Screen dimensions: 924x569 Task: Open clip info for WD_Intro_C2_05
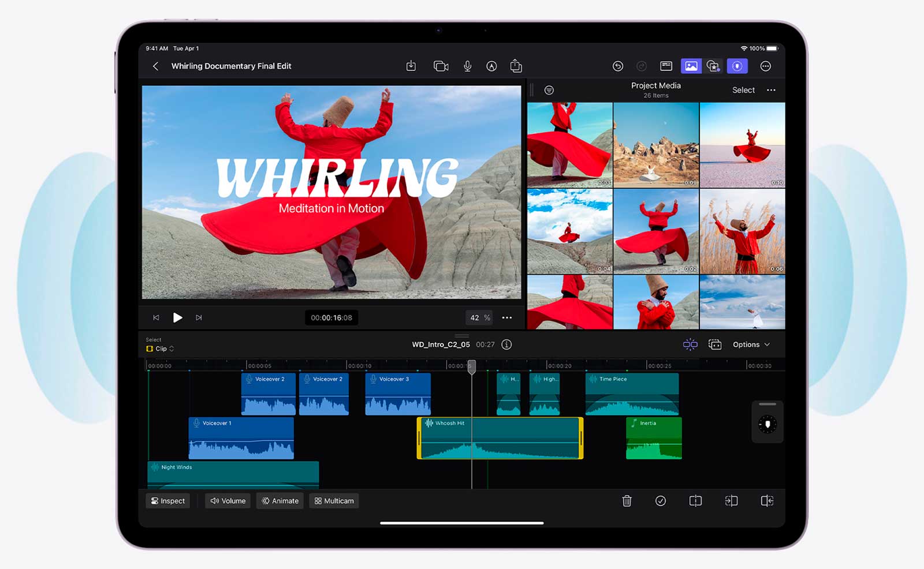pos(506,345)
